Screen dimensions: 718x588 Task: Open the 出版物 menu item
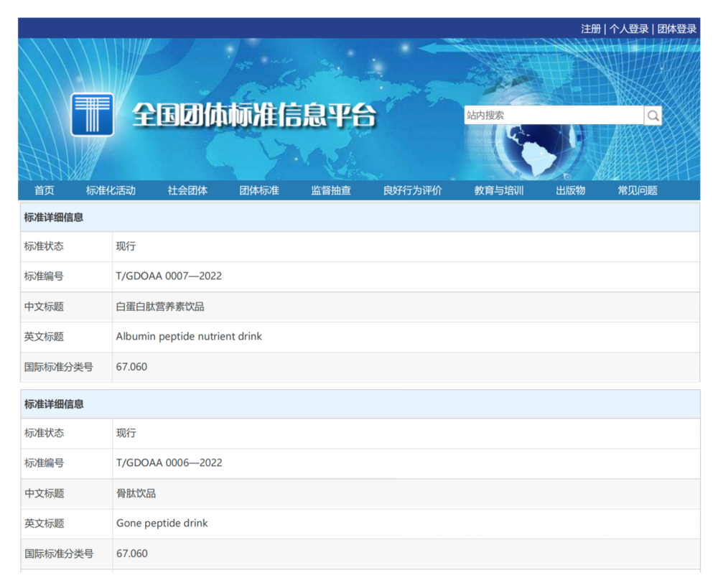pos(571,190)
